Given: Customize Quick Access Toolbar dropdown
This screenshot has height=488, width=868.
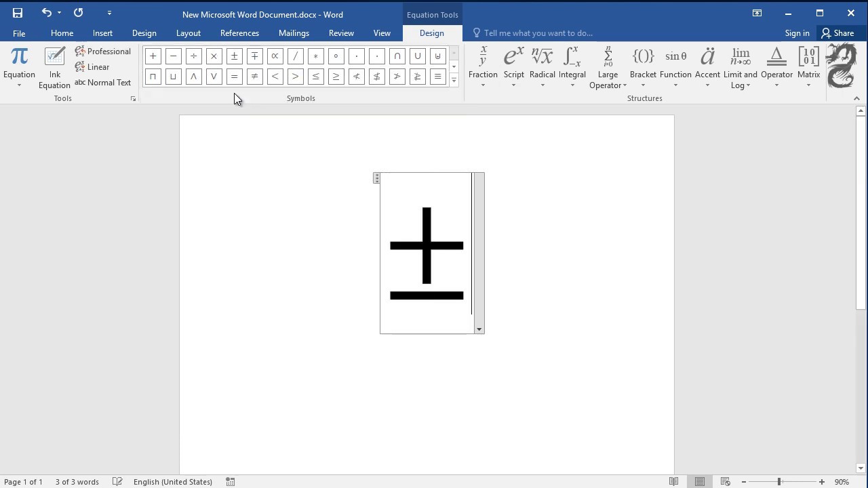Looking at the screenshot, I should (x=109, y=13).
